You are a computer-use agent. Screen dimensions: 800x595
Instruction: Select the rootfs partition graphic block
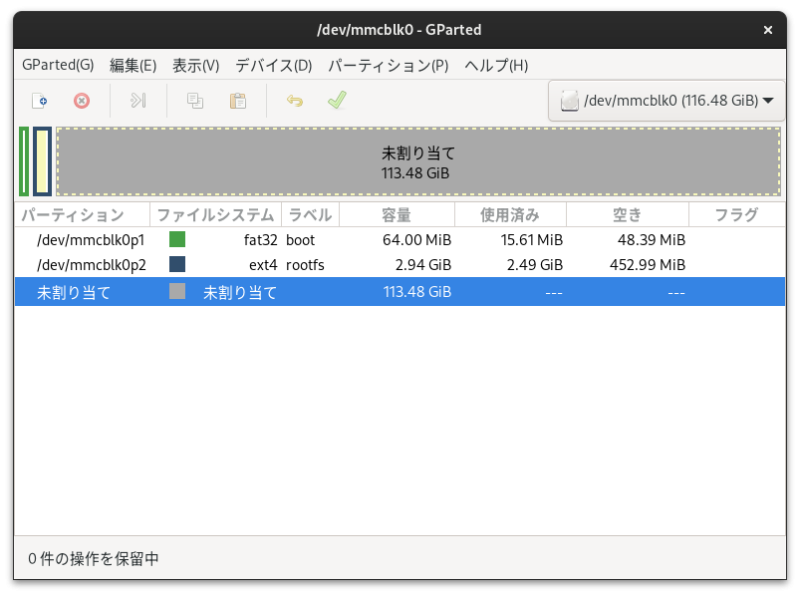click(x=42, y=161)
